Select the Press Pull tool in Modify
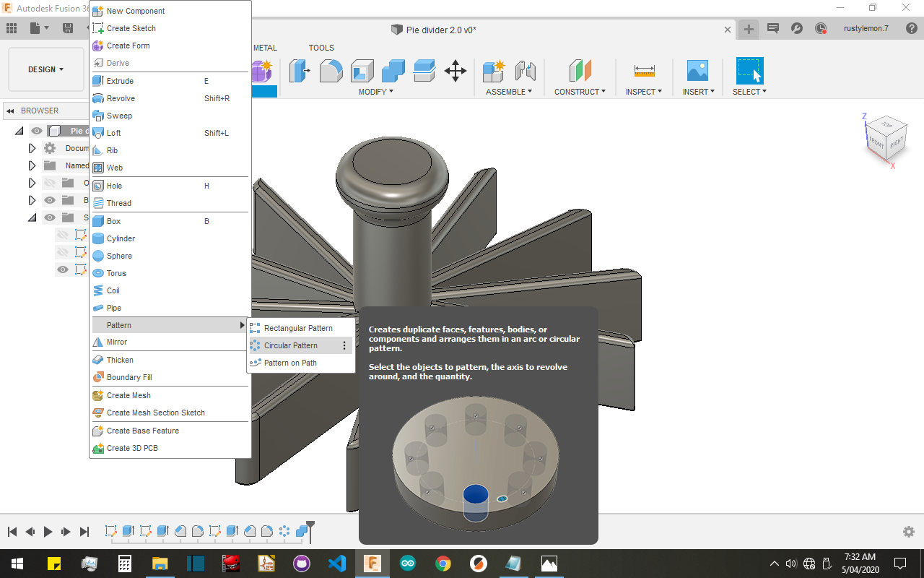 tap(300, 71)
